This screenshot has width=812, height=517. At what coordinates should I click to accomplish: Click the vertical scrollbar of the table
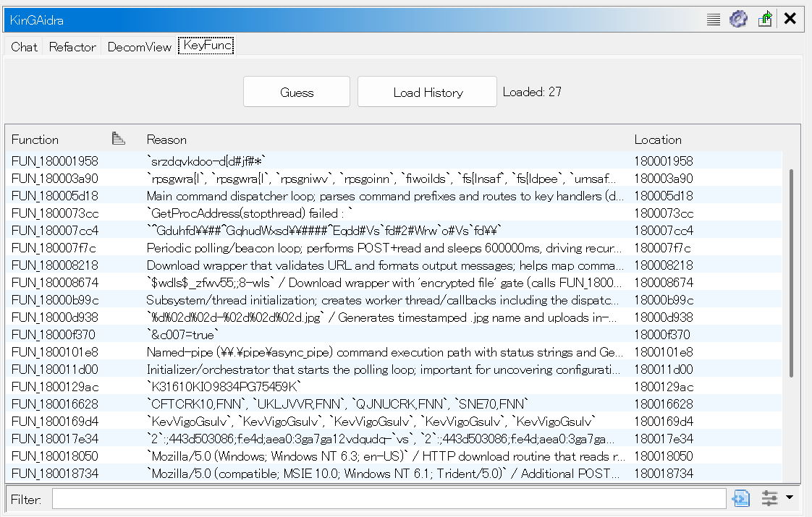coord(791,273)
